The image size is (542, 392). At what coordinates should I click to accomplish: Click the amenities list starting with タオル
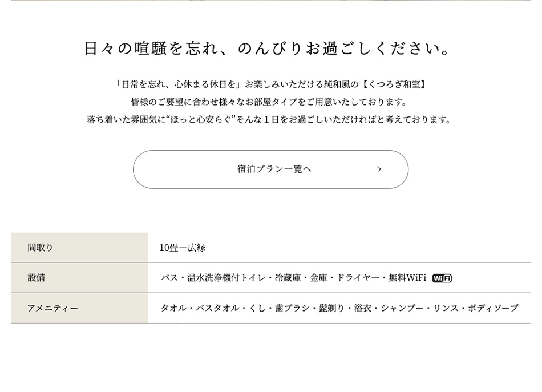[339, 308]
